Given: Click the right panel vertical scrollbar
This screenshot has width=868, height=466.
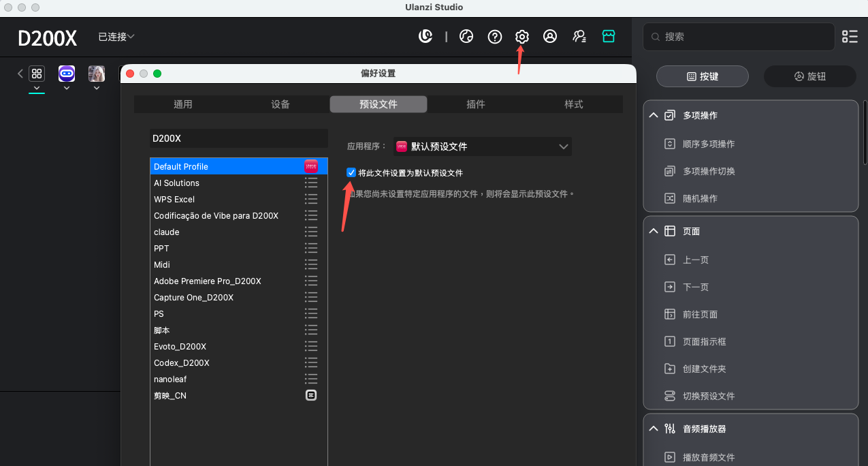Looking at the screenshot, I should coord(865,133).
